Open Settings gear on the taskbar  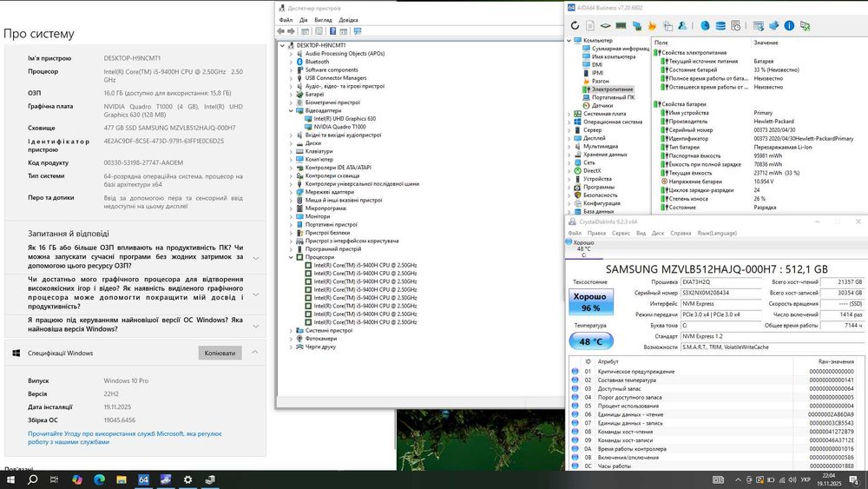[x=187, y=479]
